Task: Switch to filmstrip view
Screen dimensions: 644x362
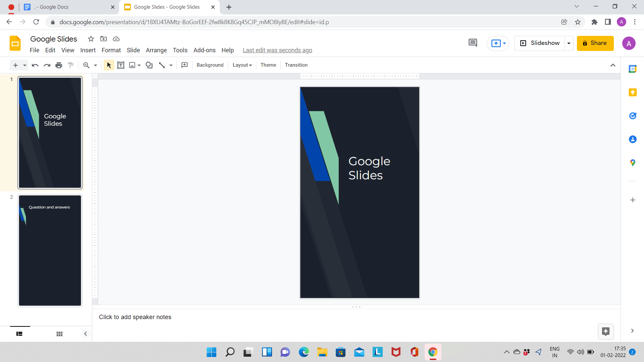Action: (x=19, y=334)
